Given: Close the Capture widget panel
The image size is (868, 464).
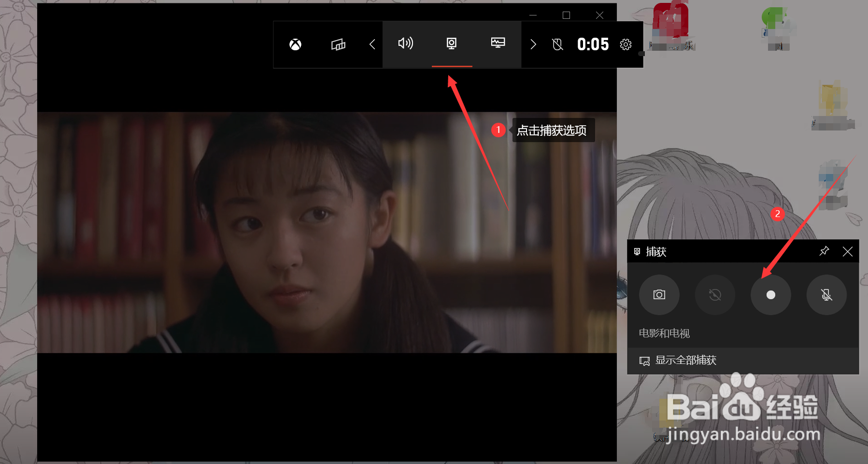Looking at the screenshot, I should click(847, 251).
